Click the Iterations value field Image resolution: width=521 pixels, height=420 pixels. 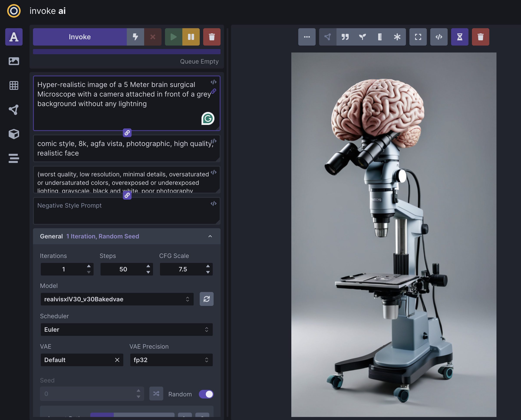pos(67,269)
